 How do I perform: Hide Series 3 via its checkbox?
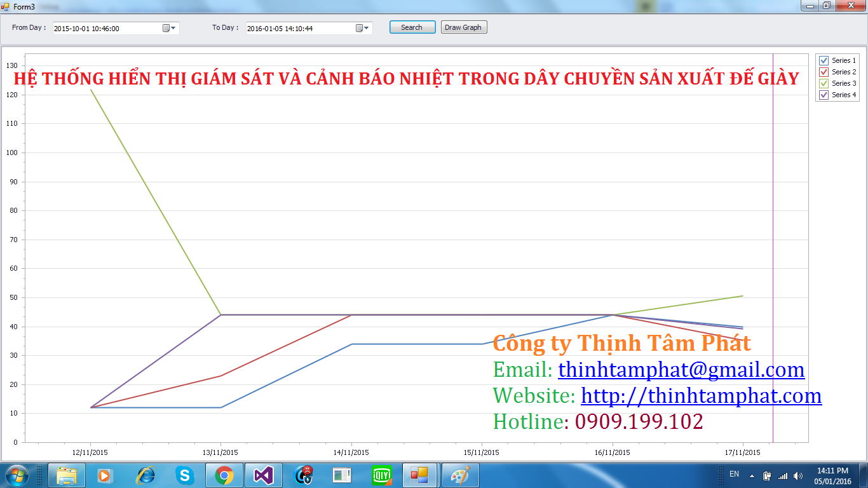(824, 83)
